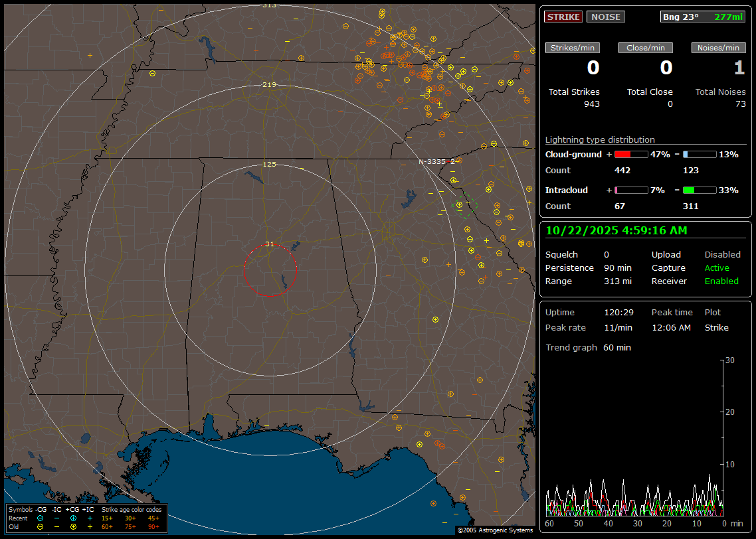Viewport: 756px width, 539px height.
Task: Click the Old -CG yellow legend symbol
Action: click(x=41, y=526)
